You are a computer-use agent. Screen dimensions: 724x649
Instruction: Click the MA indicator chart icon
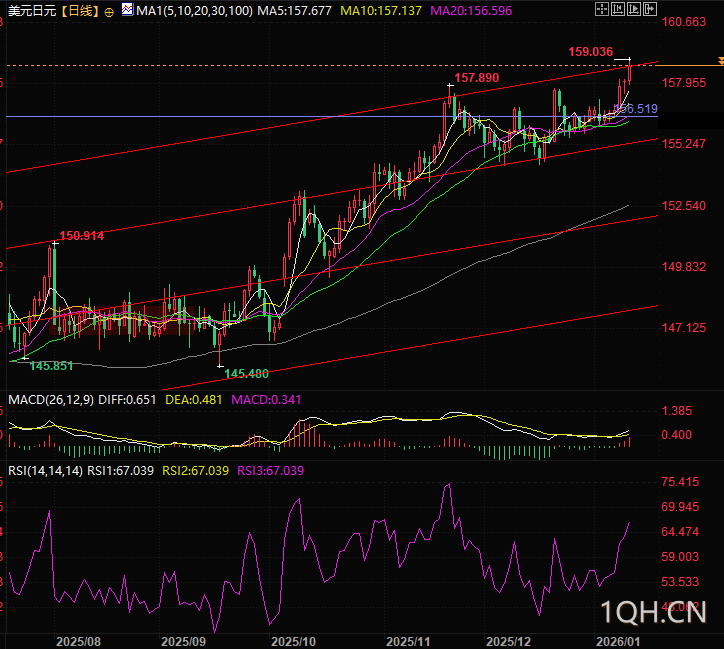(126, 10)
